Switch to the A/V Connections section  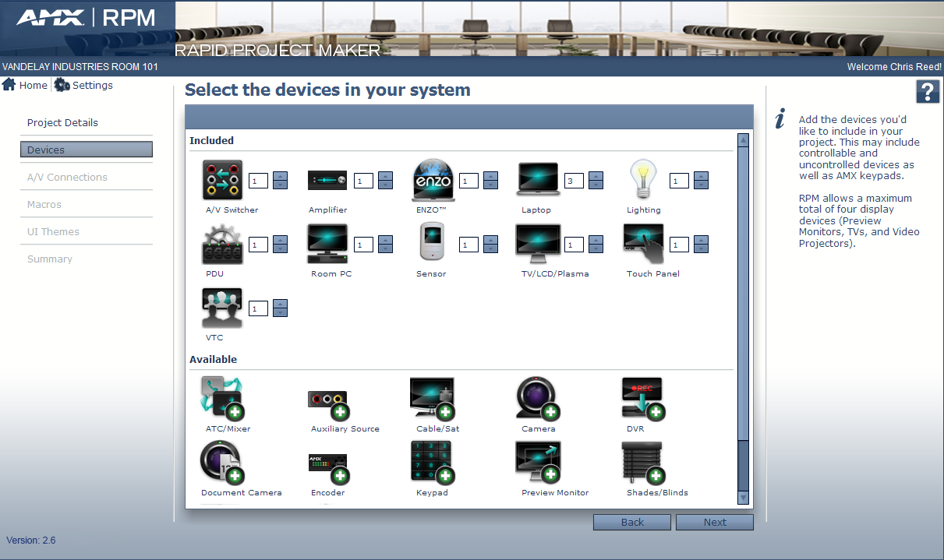(x=69, y=177)
